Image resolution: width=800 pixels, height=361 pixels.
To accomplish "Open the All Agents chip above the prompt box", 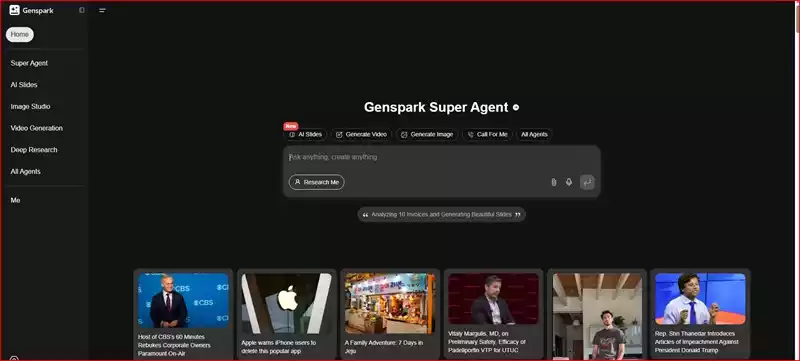I will (534, 135).
